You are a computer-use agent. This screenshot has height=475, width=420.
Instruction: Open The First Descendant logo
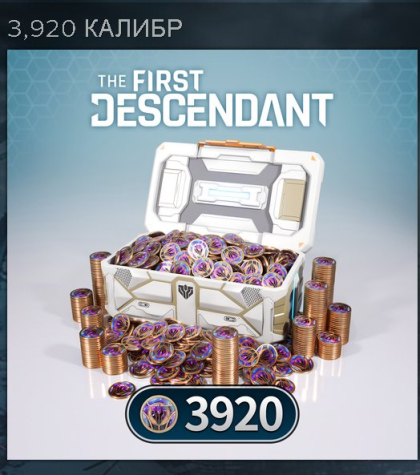point(212,100)
